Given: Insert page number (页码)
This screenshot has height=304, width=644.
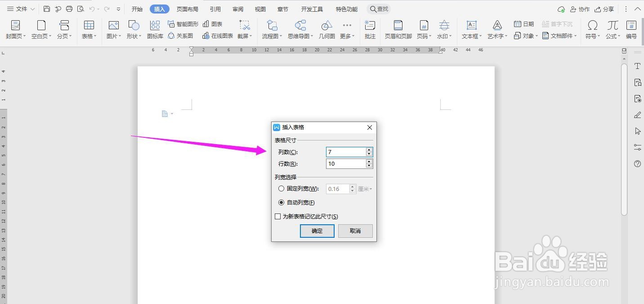Looking at the screenshot, I should pos(424,30).
